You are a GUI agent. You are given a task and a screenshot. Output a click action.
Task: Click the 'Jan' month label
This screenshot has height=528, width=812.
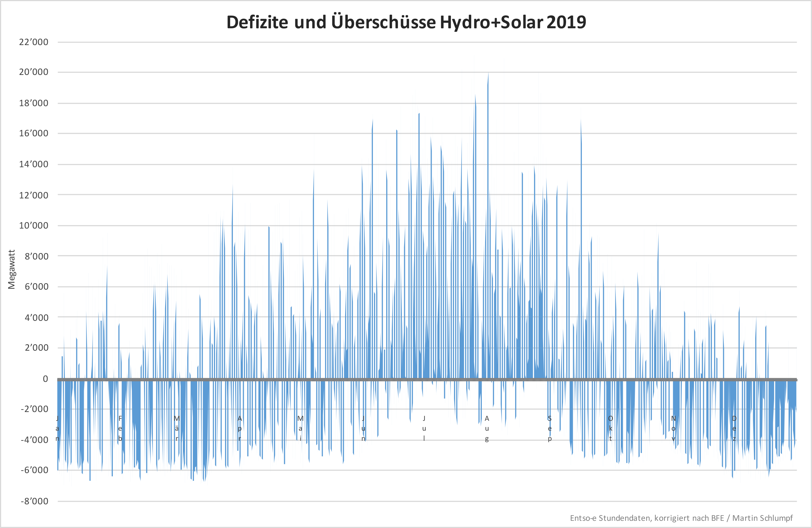[x=57, y=429]
